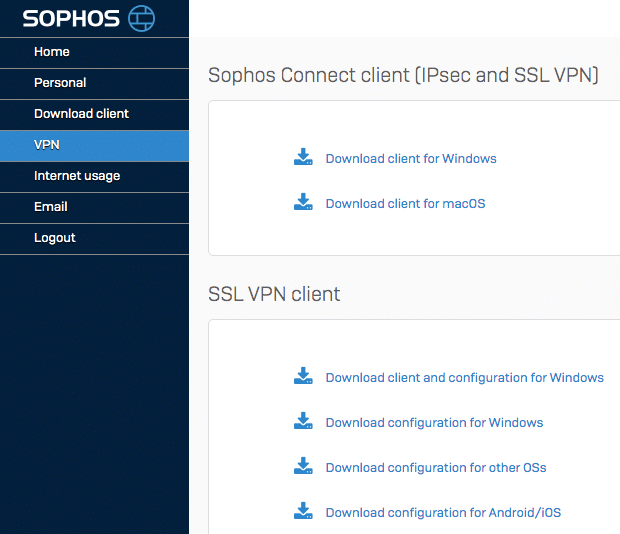Viewport: 620px width, 534px height.
Task: Click the SOPHOS wordmark text
Action: (x=71, y=19)
